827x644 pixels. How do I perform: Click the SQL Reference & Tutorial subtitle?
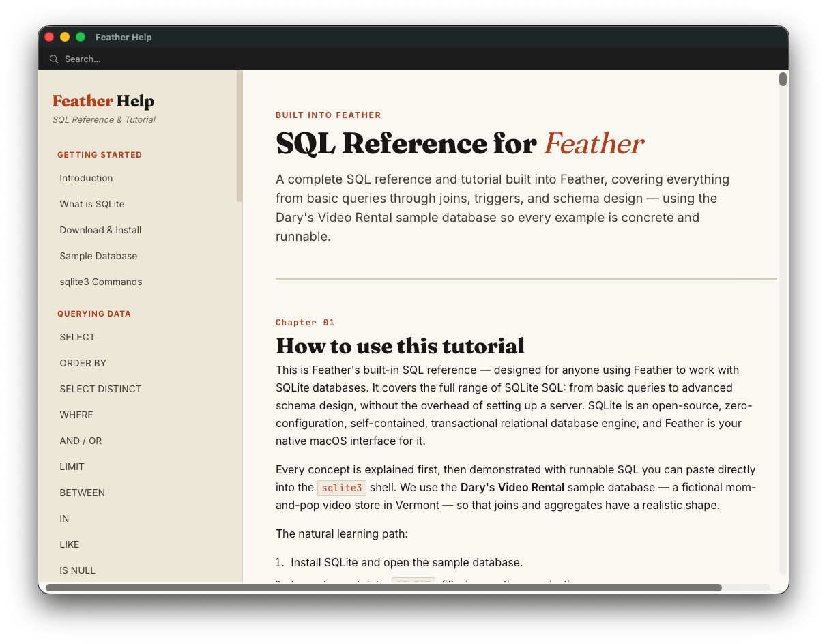pos(104,119)
